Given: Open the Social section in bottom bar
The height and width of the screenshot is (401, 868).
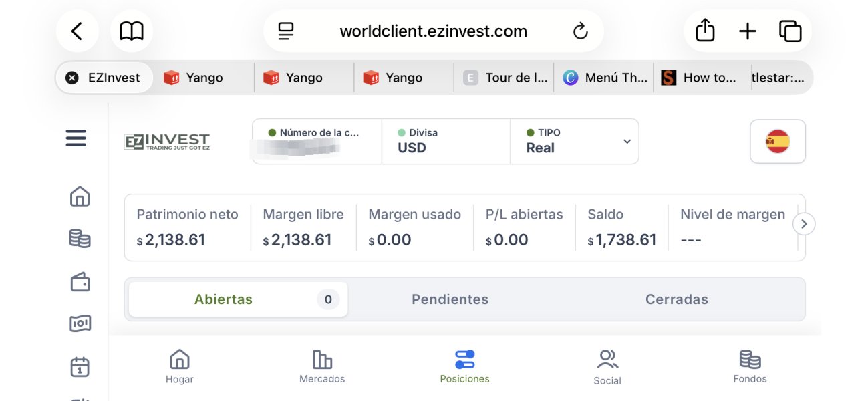Looking at the screenshot, I should tap(607, 368).
